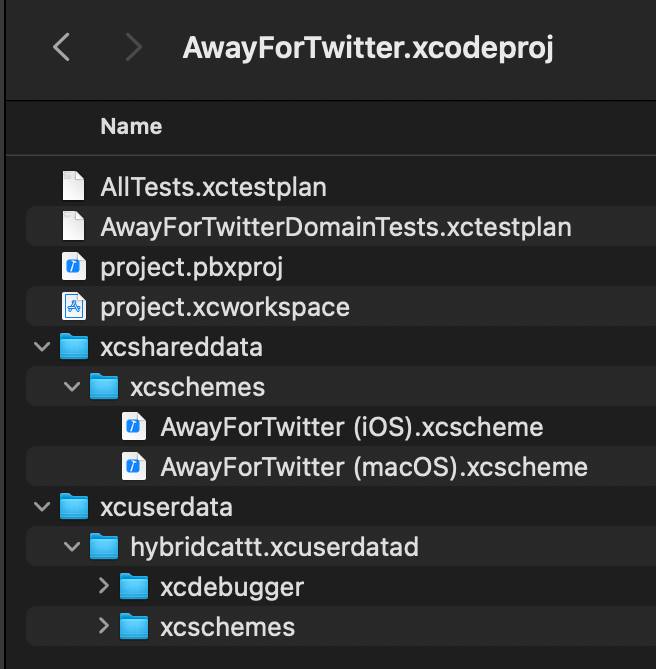Click the xcdebugger folder icon

point(133,587)
